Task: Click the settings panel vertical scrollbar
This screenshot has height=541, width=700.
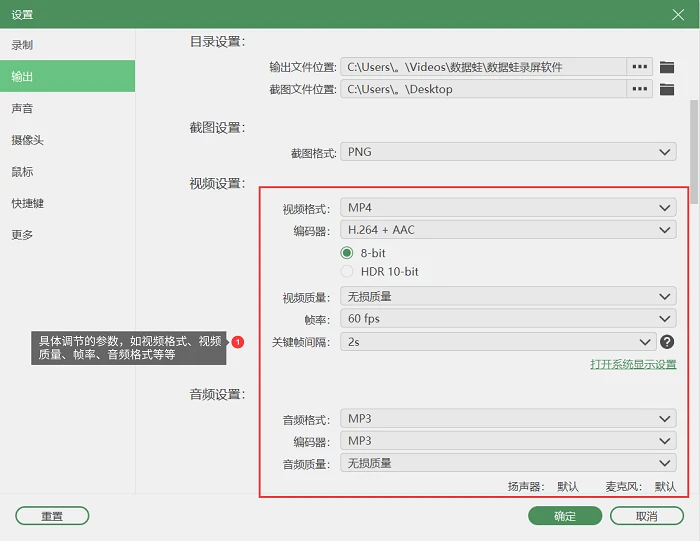Action: click(694, 152)
